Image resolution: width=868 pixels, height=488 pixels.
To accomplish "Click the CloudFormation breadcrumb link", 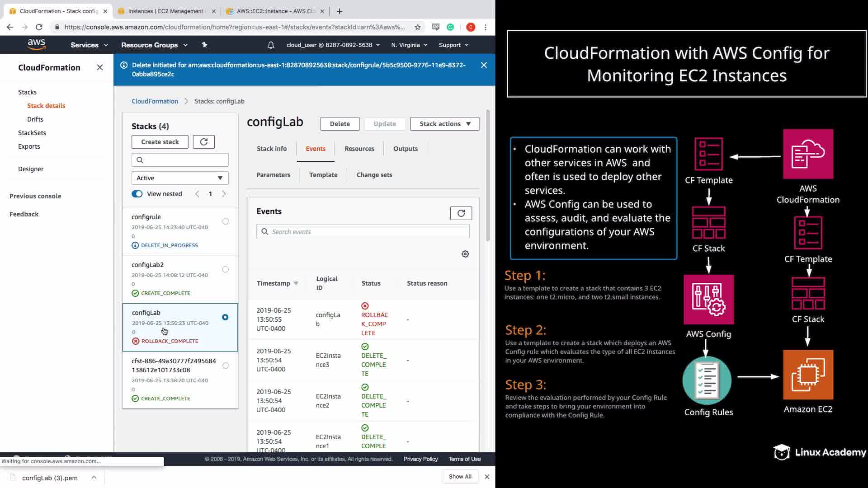I will [x=155, y=101].
